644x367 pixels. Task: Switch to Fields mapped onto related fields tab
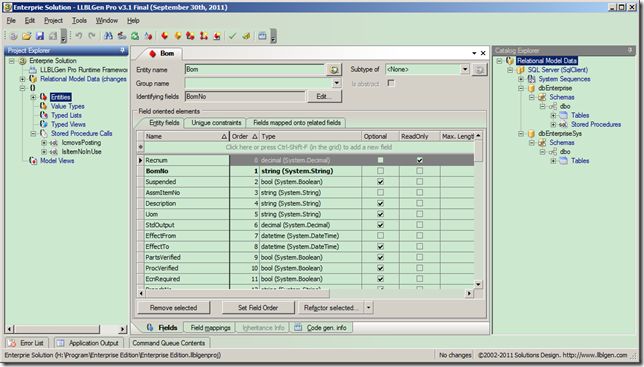297,122
